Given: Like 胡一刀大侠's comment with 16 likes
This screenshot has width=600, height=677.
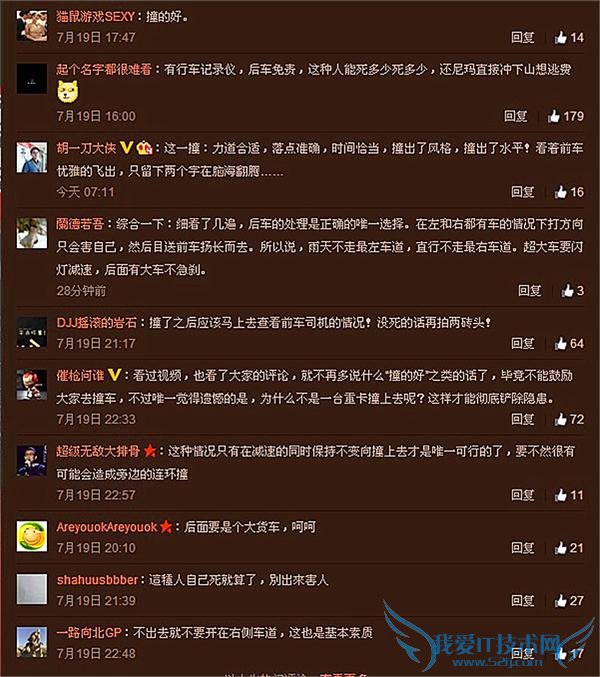Looking at the screenshot, I should [568, 192].
